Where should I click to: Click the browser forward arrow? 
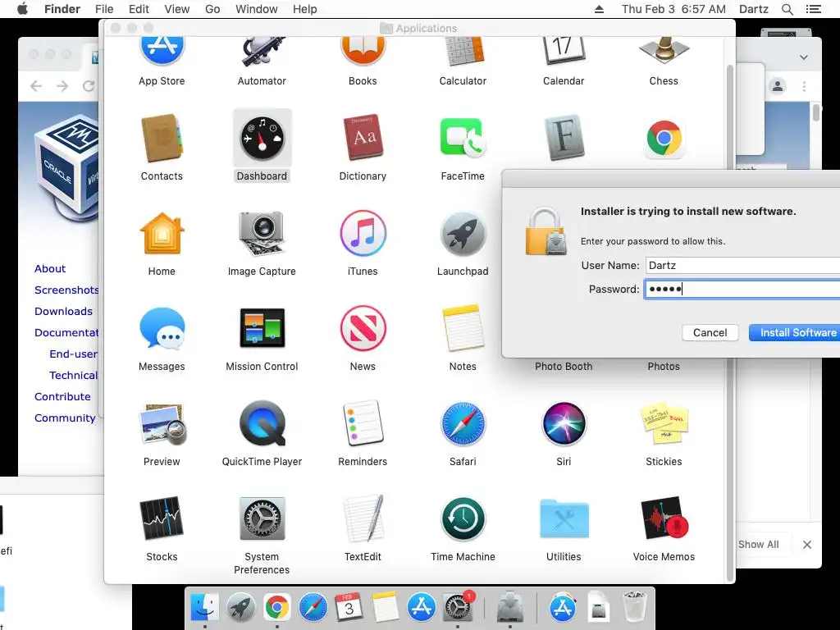(62, 85)
